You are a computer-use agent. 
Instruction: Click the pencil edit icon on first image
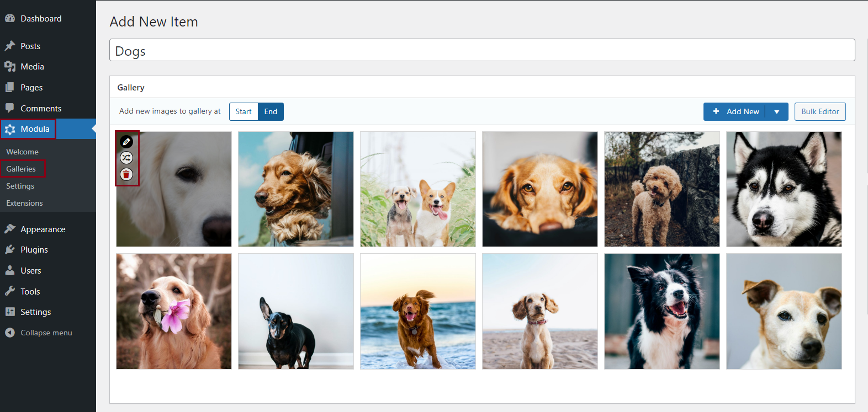tap(126, 142)
